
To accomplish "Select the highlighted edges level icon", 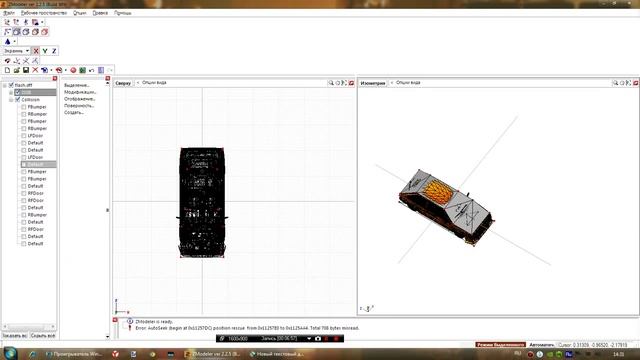I will pos(17,32).
